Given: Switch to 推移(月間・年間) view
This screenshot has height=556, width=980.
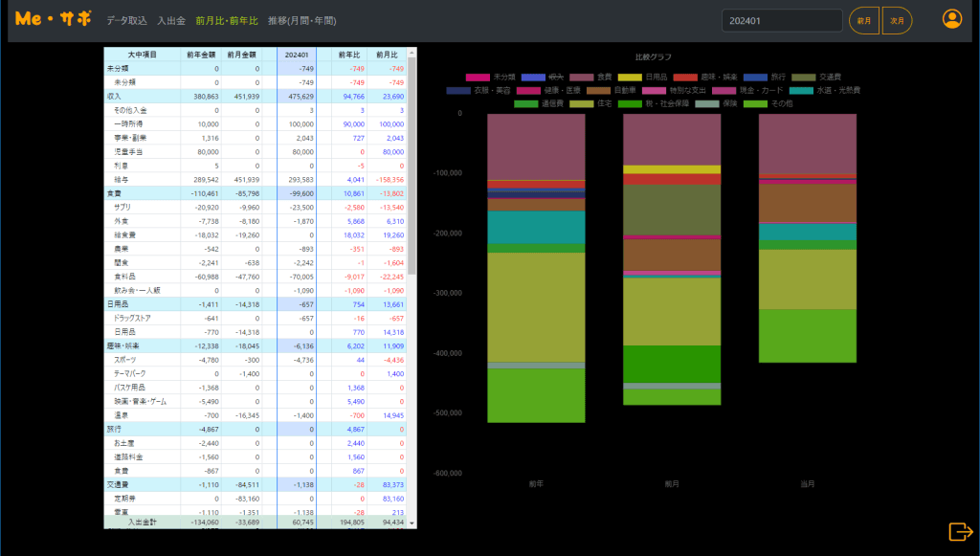Looking at the screenshot, I should (302, 20).
